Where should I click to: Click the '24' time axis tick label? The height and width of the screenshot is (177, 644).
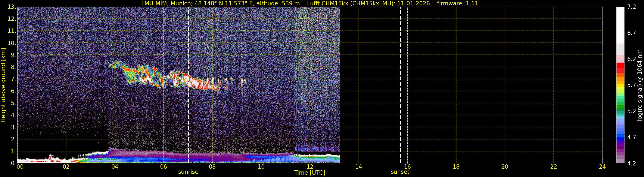pos(602,166)
